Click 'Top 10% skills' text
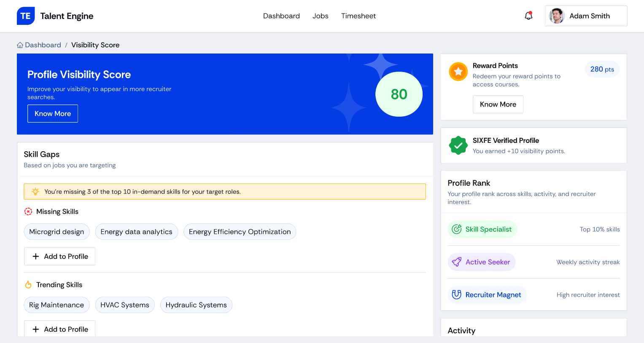This screenshot has height=343, width=644. (600, 229)
